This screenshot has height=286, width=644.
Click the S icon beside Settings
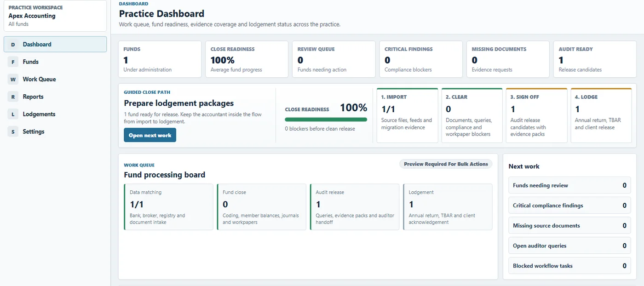(x=13, y=132)
